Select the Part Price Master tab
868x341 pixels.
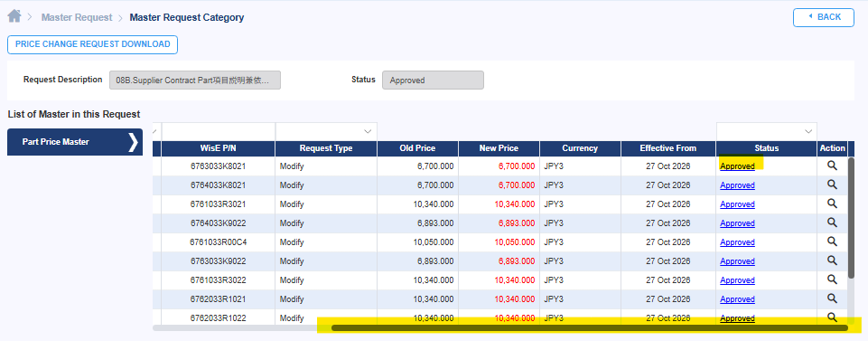coord(75,142)
